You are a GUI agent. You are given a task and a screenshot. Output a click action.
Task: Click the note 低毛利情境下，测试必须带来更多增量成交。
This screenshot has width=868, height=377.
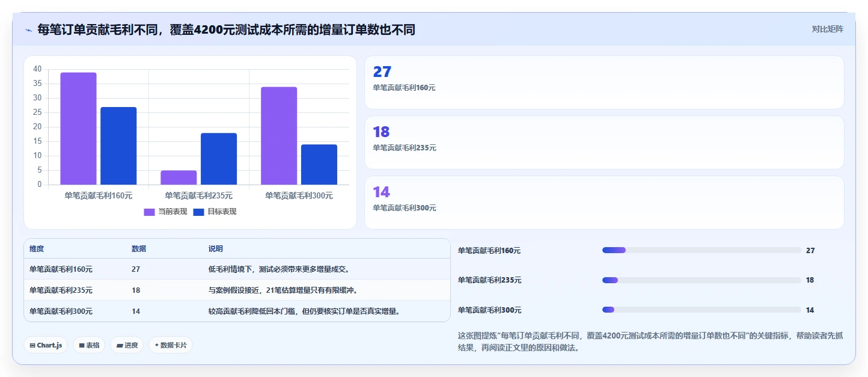(279, 269)
